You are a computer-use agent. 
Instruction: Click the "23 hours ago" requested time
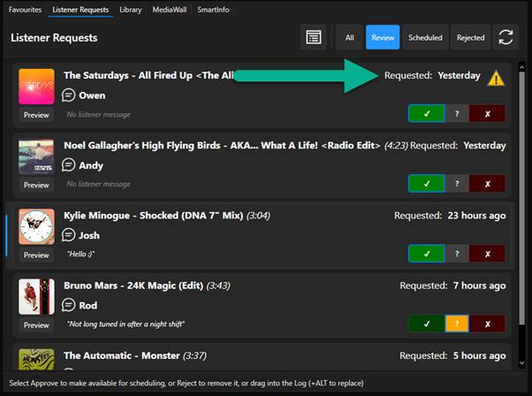[x=476, y=216]
